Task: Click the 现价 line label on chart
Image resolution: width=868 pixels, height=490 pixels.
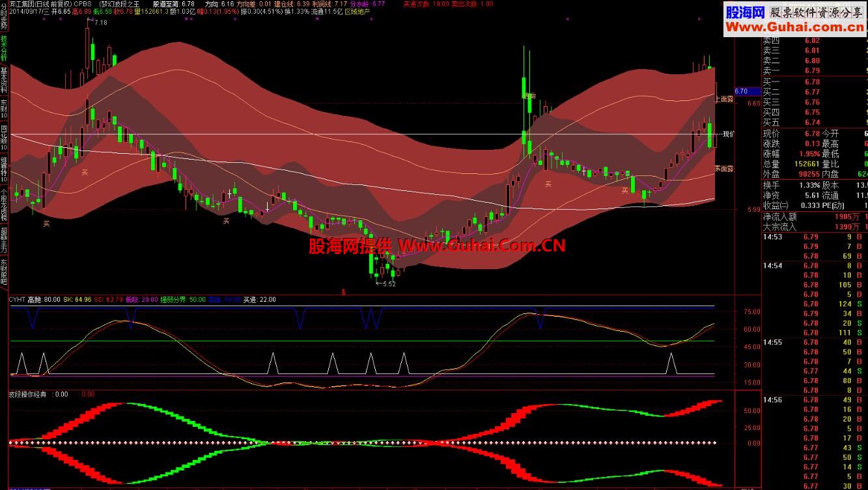Action: (728, 134)
